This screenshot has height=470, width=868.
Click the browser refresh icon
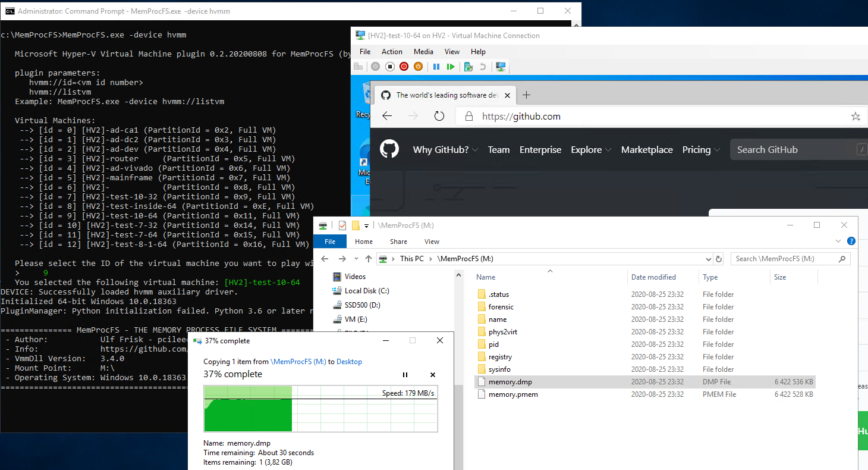tap(439, 116)
